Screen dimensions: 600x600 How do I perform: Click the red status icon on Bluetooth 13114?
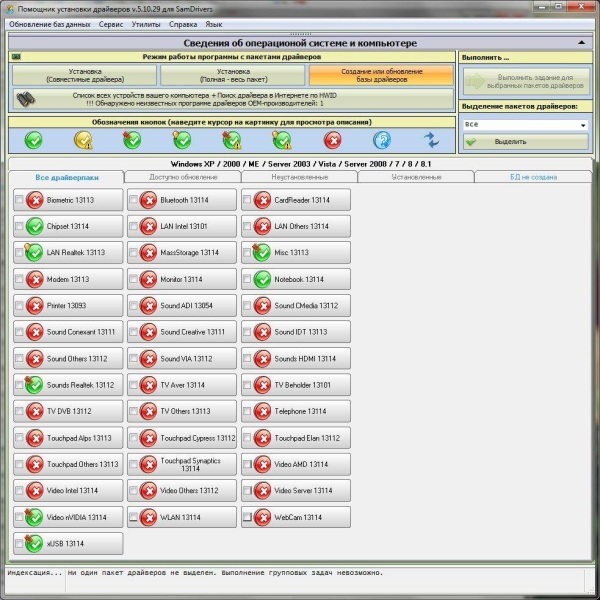pos(149,200)
